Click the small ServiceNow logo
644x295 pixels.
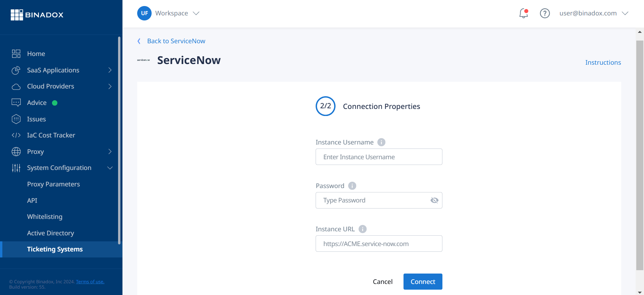[x=144, y=60]
